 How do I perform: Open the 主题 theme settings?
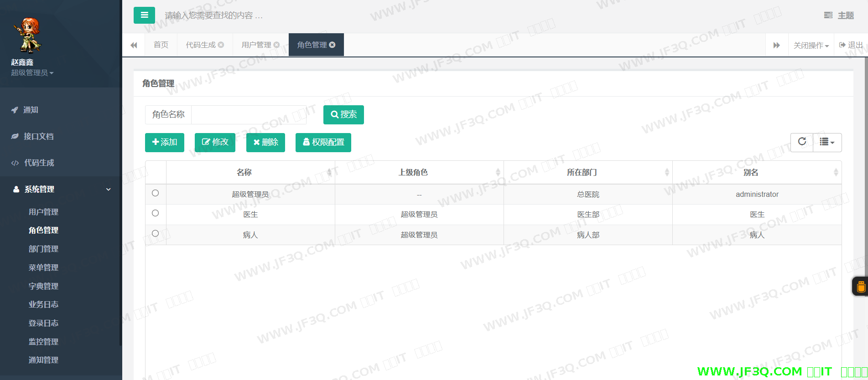839,15
